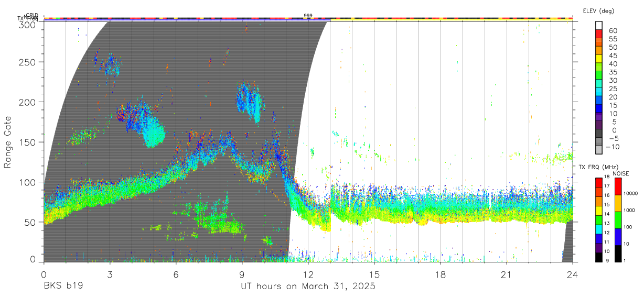Screen dimensions: 644x297
Task: Click the 'ELEV (deg)' colorbar title
Action: 598,11
